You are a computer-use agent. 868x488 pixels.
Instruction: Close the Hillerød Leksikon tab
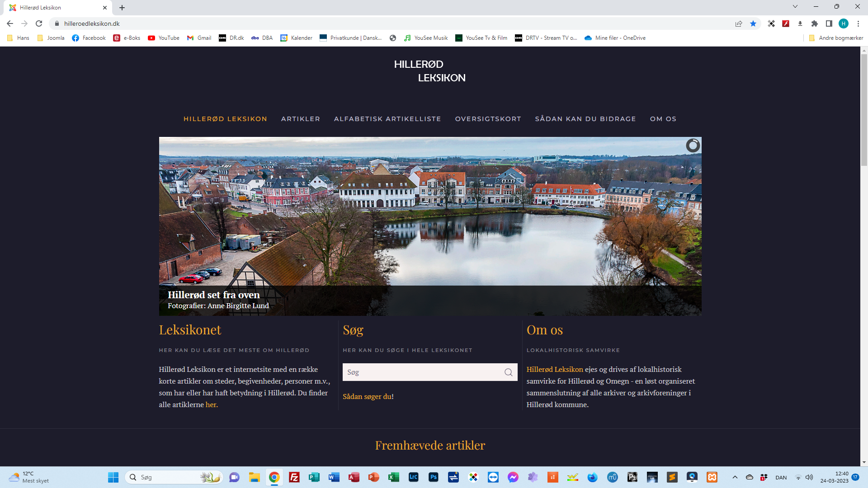click(x=105, y=8)
